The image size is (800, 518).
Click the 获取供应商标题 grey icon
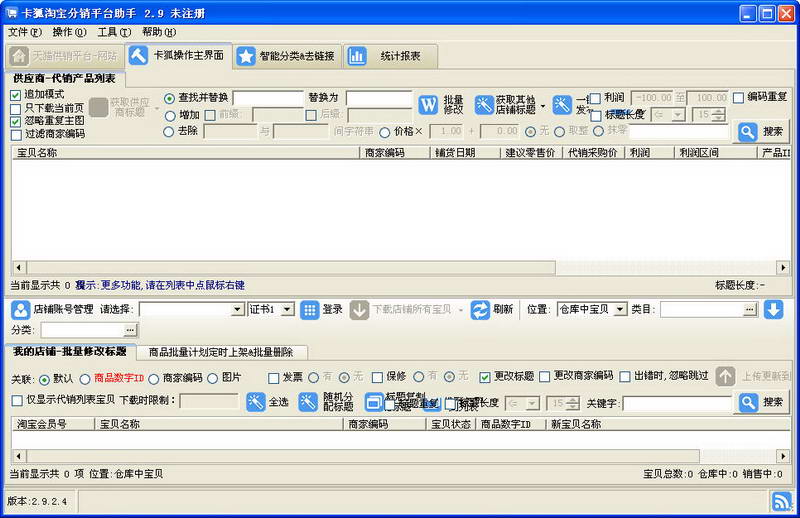[98, 108]
